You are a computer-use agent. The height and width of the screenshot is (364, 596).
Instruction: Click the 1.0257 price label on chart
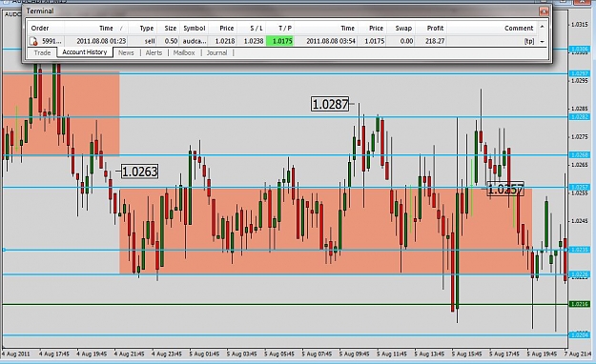(x=505, y=189)
